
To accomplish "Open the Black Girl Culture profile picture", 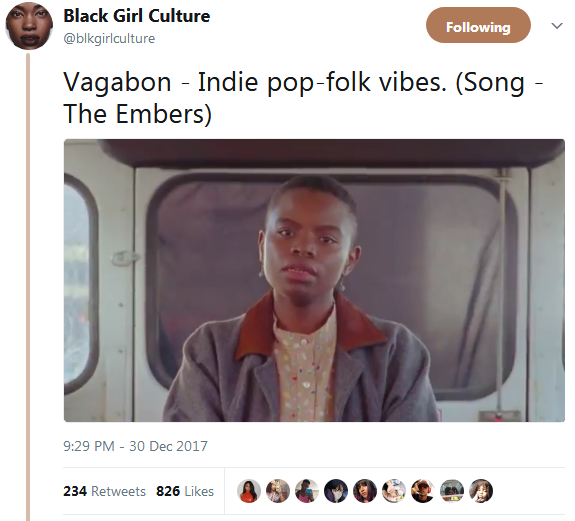I will 29,26.
